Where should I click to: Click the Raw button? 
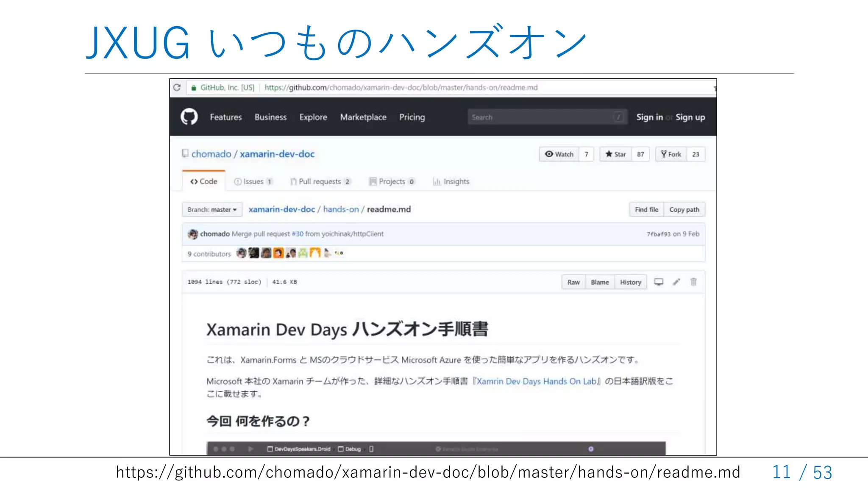click(x=573, y=282)
